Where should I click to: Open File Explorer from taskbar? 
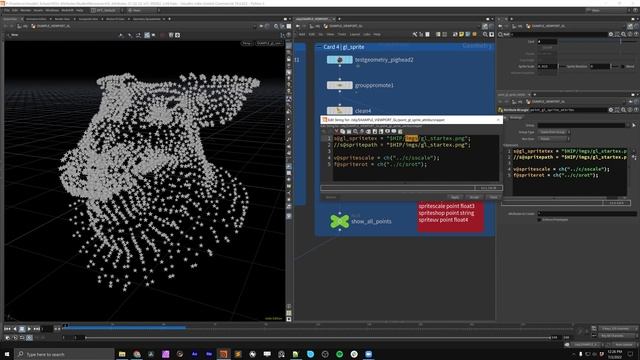pyautogui.click(x=122, y=354)
